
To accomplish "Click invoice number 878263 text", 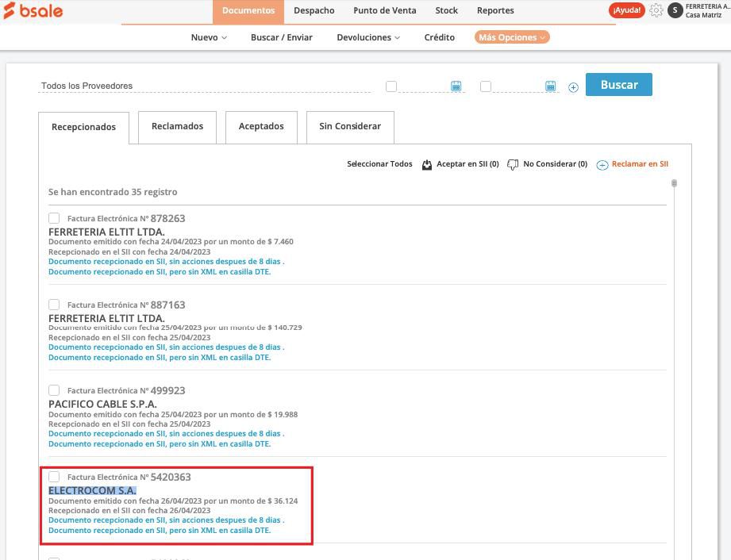I will coord(167,218).
